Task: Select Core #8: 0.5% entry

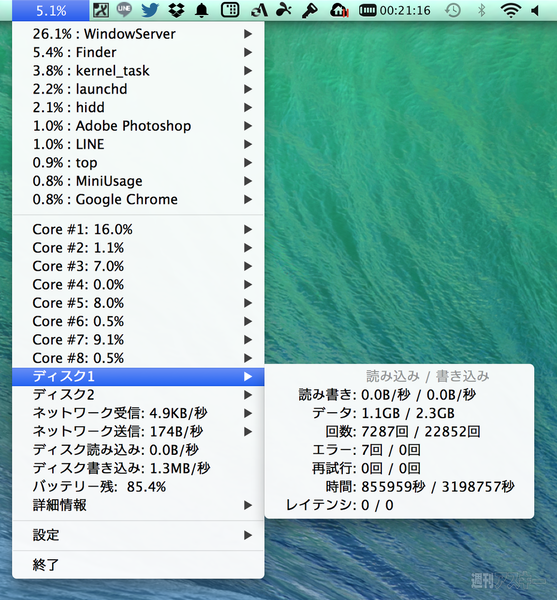Action: 138,358
